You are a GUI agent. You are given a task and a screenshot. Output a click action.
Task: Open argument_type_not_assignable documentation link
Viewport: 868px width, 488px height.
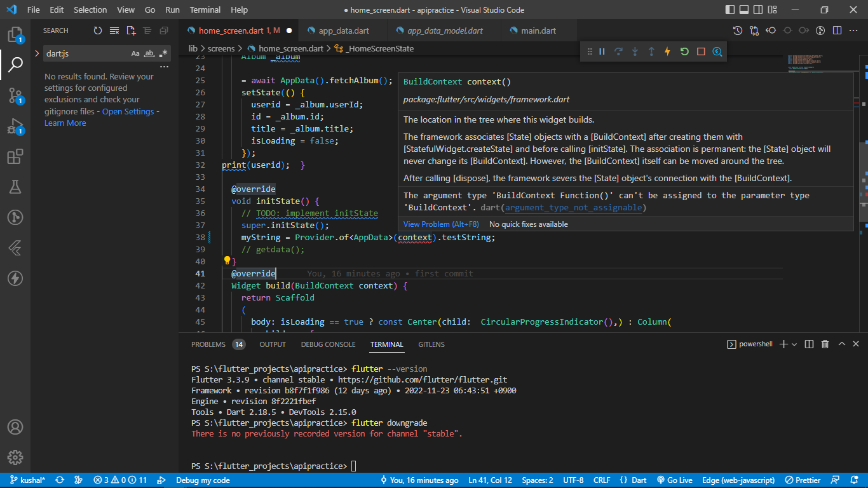[x=574, y=208]
